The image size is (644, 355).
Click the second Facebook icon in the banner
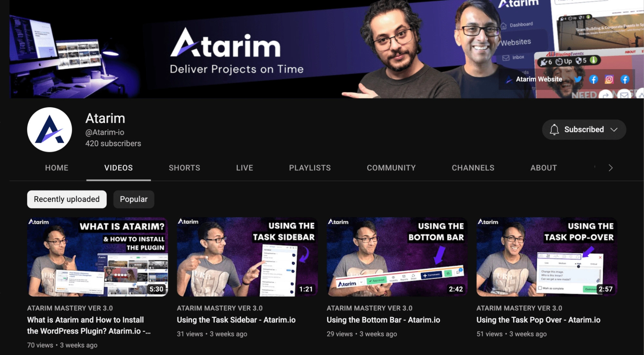coord(625,80)
